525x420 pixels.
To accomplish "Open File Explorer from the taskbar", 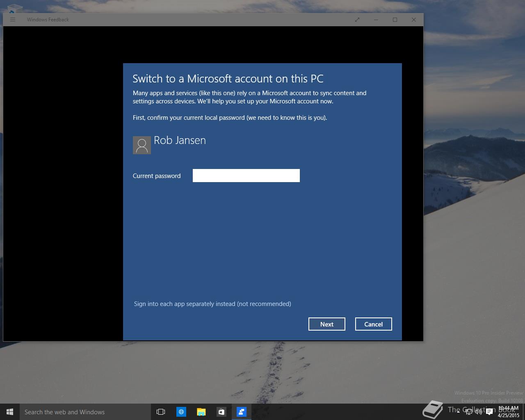I will click(201, 412).
